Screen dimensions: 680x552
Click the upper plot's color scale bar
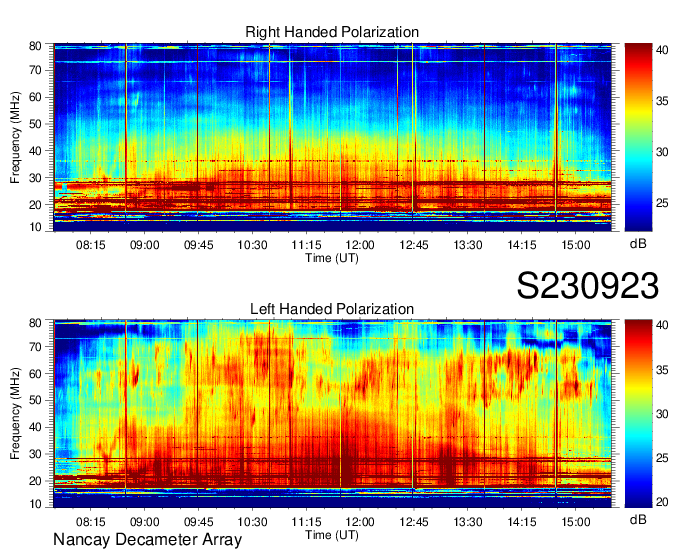638,137
